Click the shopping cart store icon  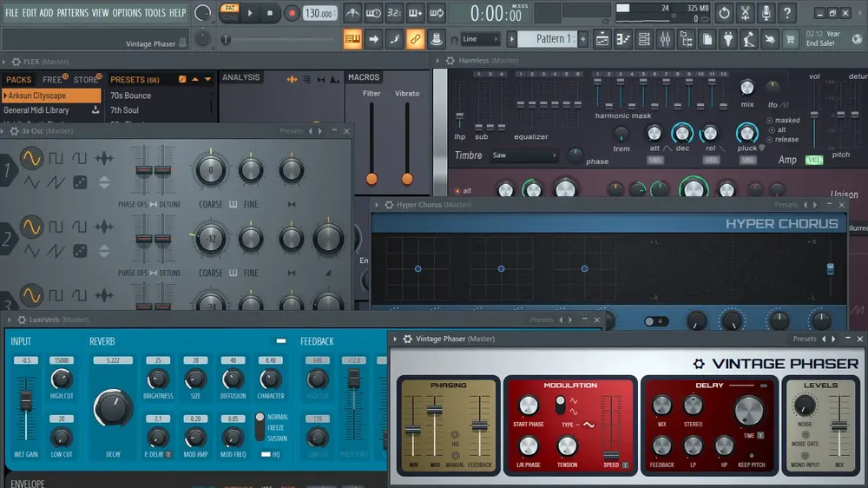pyautogui.click(x=791, y=39)
